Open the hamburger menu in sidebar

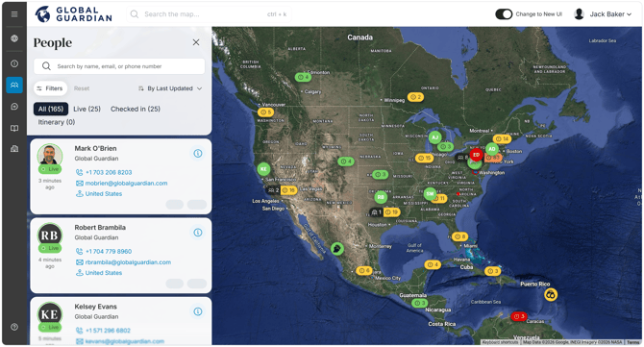coord(14,14)
